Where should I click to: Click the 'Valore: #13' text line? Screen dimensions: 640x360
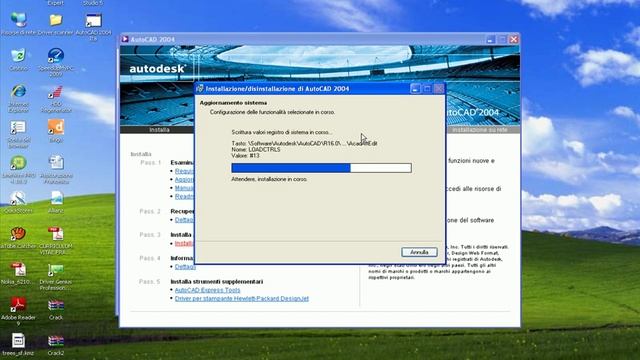245,156
